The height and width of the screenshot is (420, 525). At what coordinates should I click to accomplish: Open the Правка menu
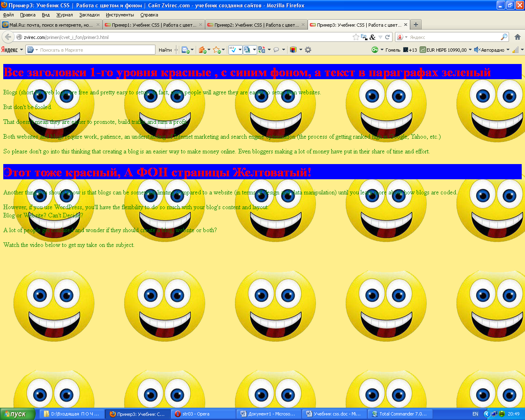[x=27, y=15]
